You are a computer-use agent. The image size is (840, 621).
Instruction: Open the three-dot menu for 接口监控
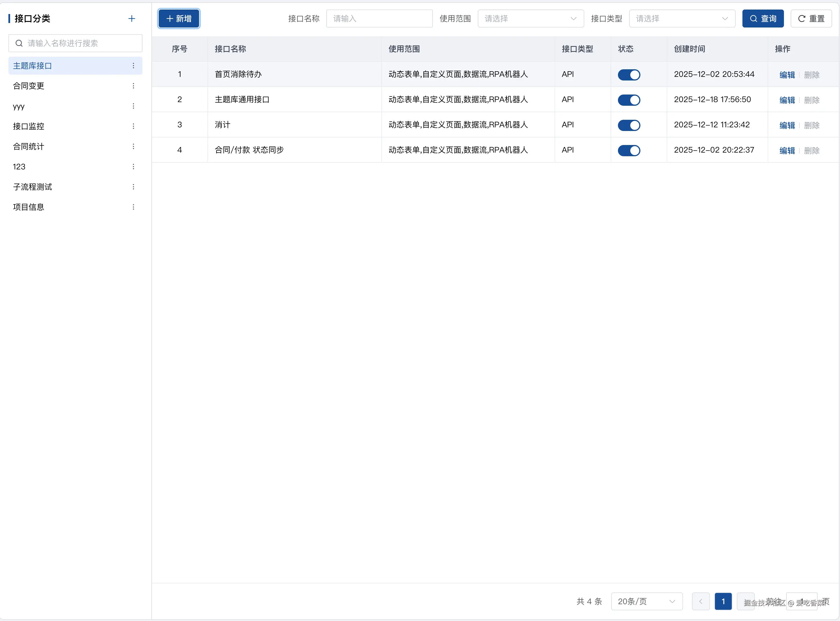pyautogui.click(x=133, y=126)
